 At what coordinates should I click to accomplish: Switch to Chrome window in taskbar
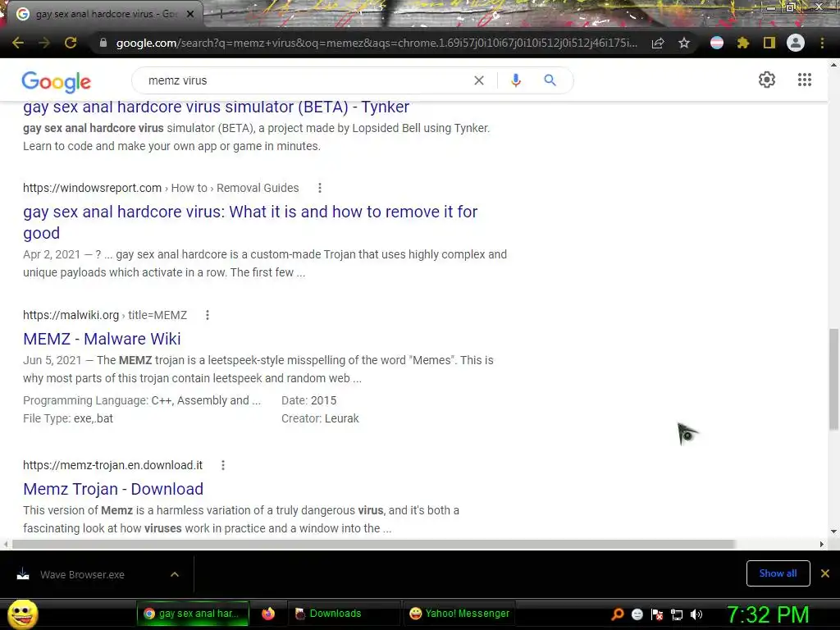pos(193,614)
